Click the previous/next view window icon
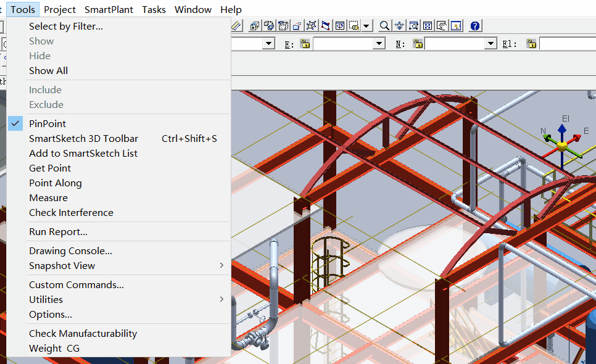Screen dimensions: 596x364 click(x=340, y=26)
